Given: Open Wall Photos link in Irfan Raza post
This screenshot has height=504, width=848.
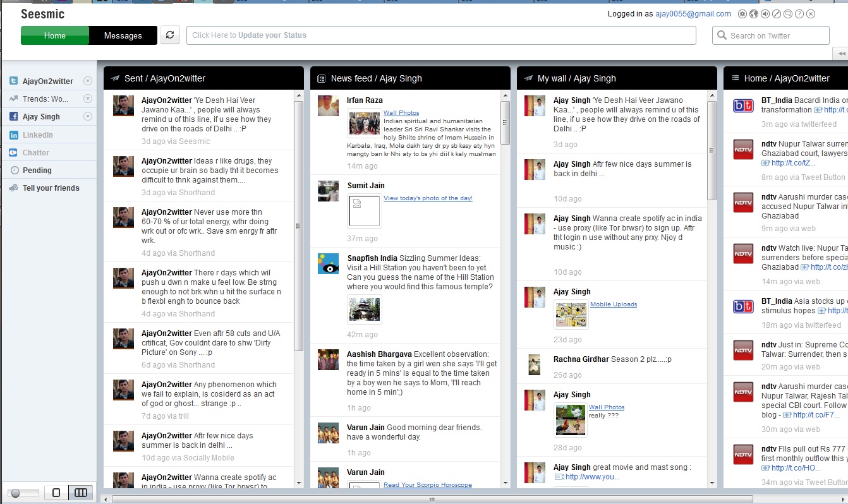Looking at the screenshot, I should point(401,112).
